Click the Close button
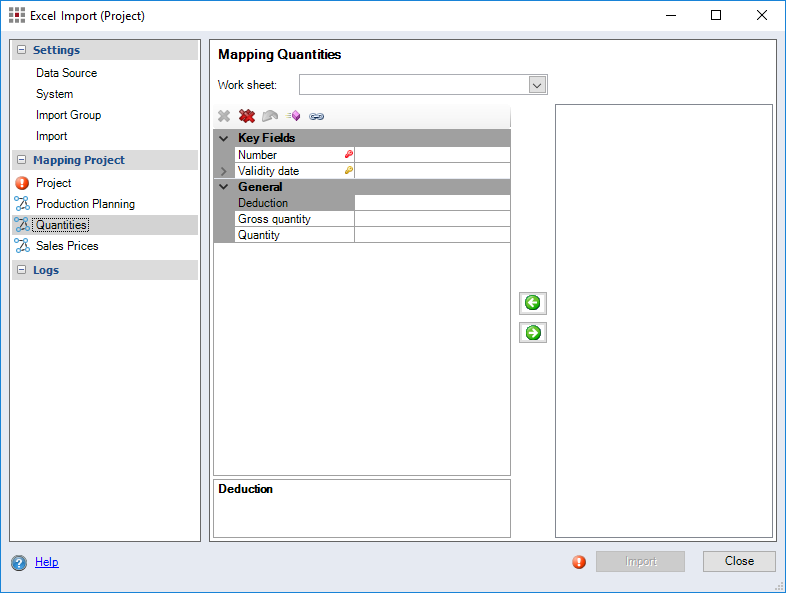 739,561
